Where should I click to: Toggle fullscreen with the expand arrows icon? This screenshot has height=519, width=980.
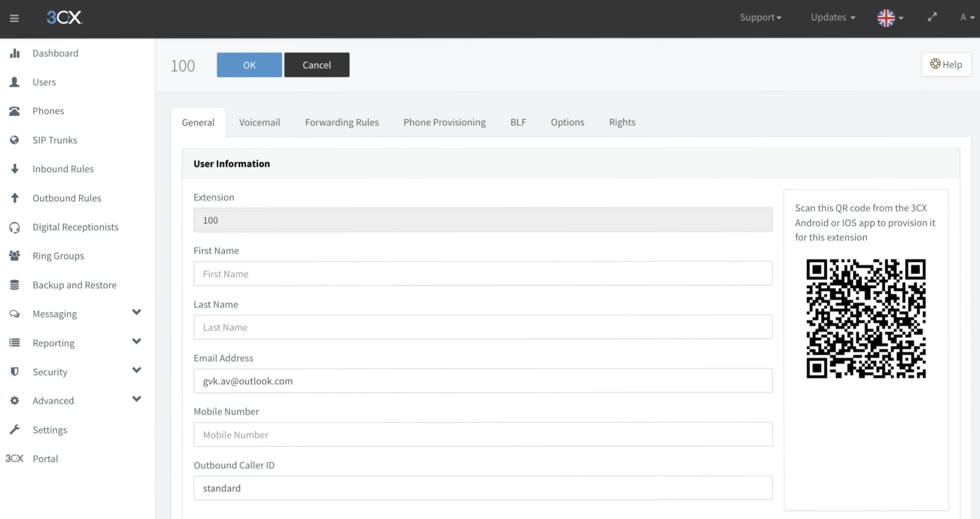932,17
